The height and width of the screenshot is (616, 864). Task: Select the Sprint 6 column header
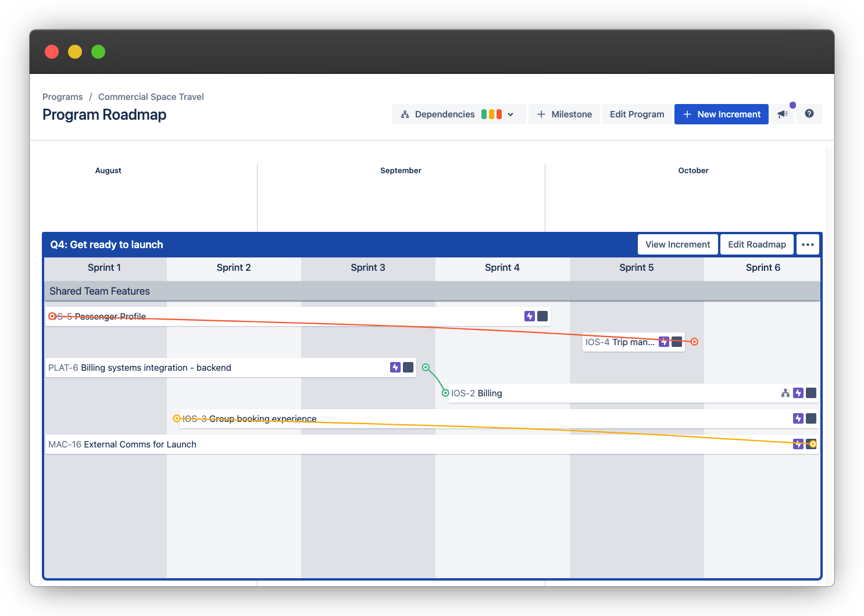pos(762,268)
